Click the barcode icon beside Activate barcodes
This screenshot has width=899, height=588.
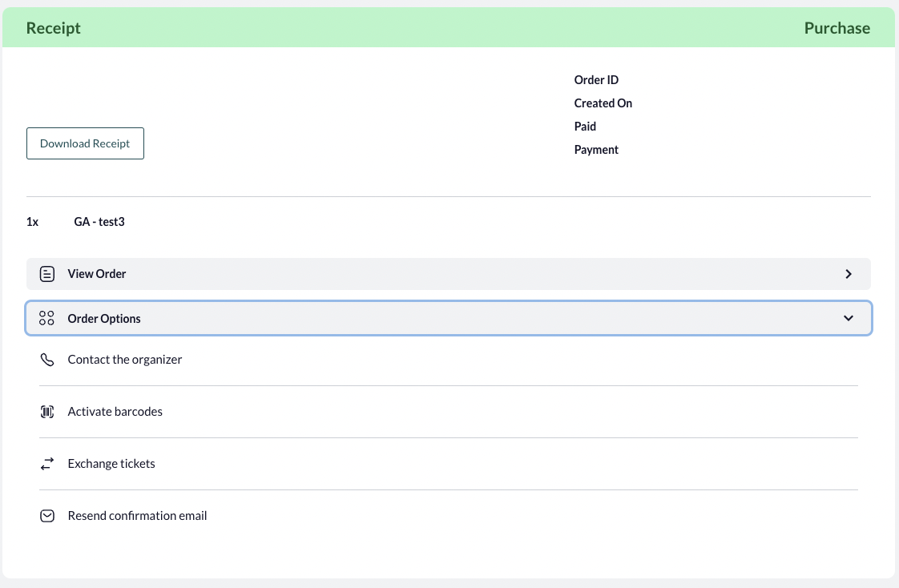point(47,412)
